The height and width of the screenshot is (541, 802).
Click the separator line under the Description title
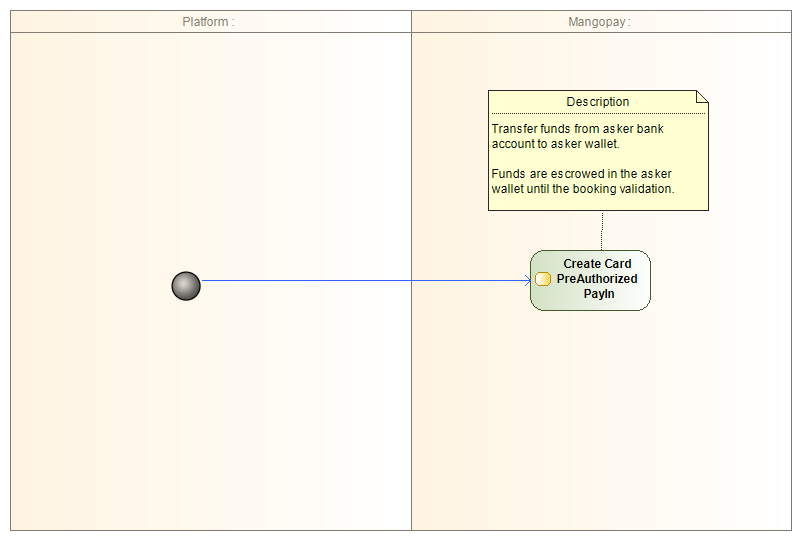pyautogui.click(x=598, y=113)
